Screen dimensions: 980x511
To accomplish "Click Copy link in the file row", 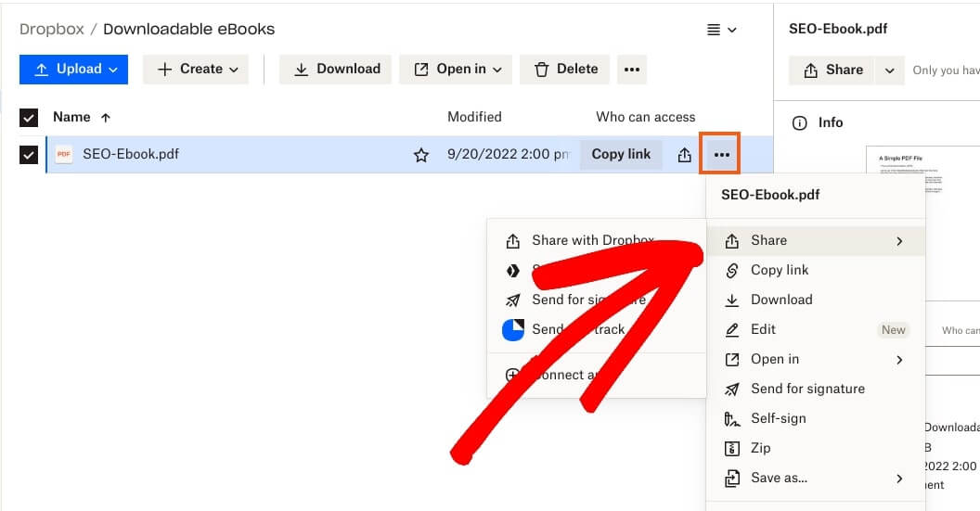I will [x=621, y=154].
